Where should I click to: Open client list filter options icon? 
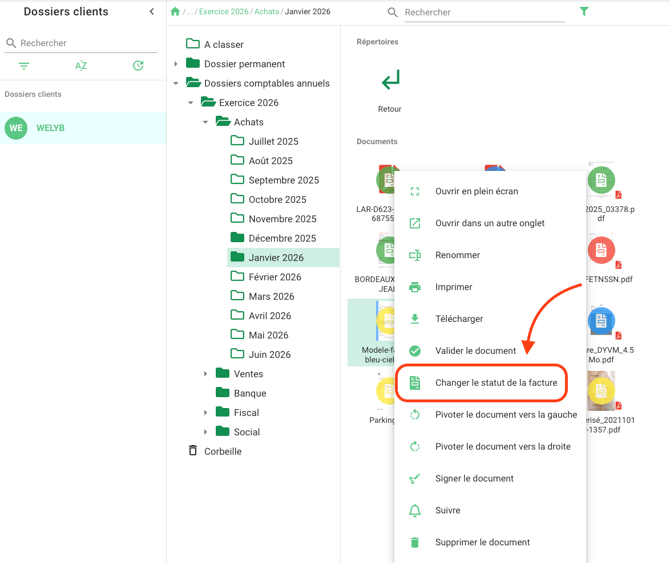(24, 66)
